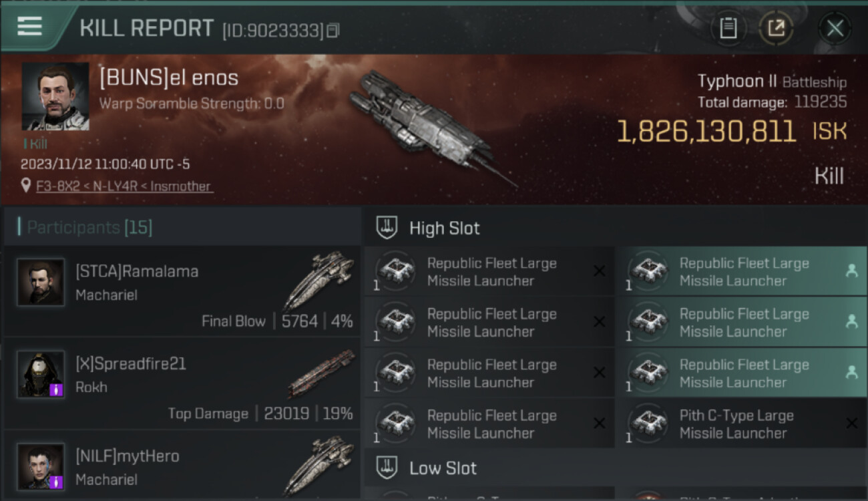Open the F3-8X2 location link
The image size is (868, 501).
124,186
